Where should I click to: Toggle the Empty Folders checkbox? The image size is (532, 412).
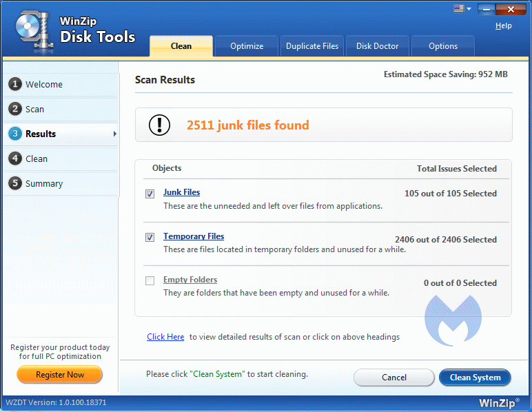tap(150, 281)
